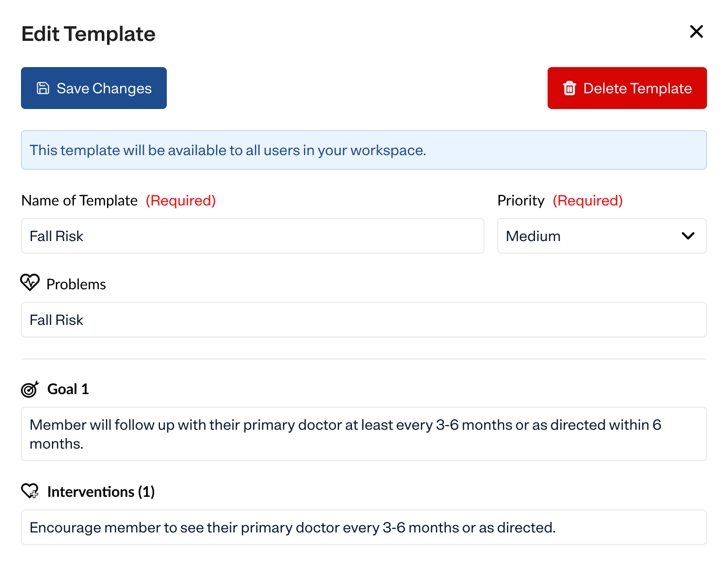Click the floppy disk save icon
728x566 pixels.
tap(43, 88)
